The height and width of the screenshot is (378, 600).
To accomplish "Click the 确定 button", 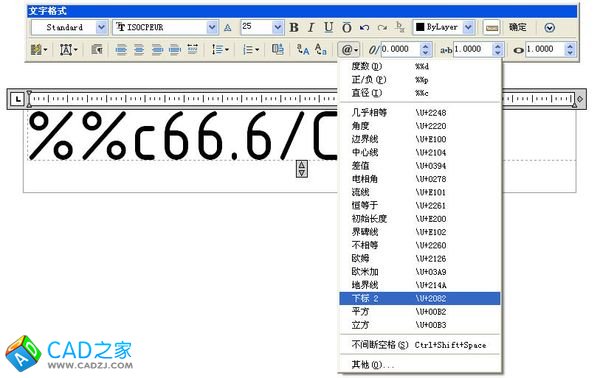I will click(x=517, y=27).
